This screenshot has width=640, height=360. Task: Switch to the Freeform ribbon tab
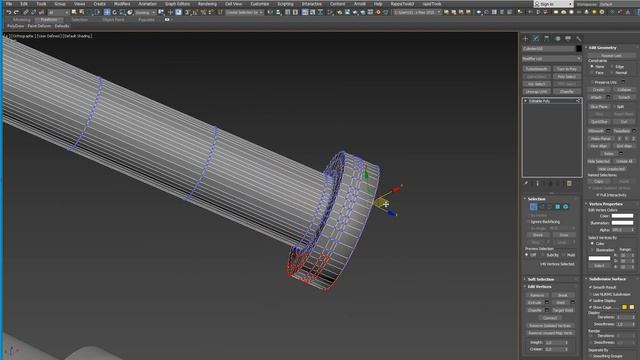[x=49, y=20]
